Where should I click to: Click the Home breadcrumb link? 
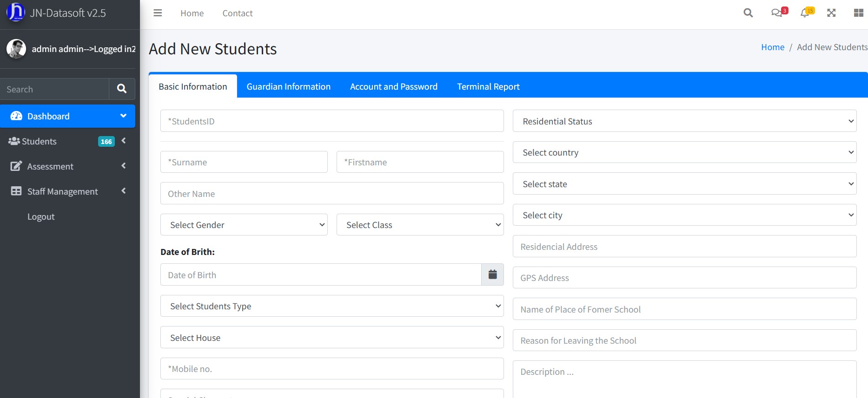pyautogui.click(x=772, y=47)
